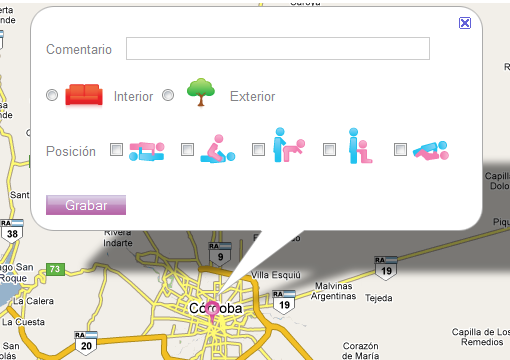This screenshot has height=360, width=510.
Task: Click the second Posición pictogram icon
Action: (x=218, y=149)
